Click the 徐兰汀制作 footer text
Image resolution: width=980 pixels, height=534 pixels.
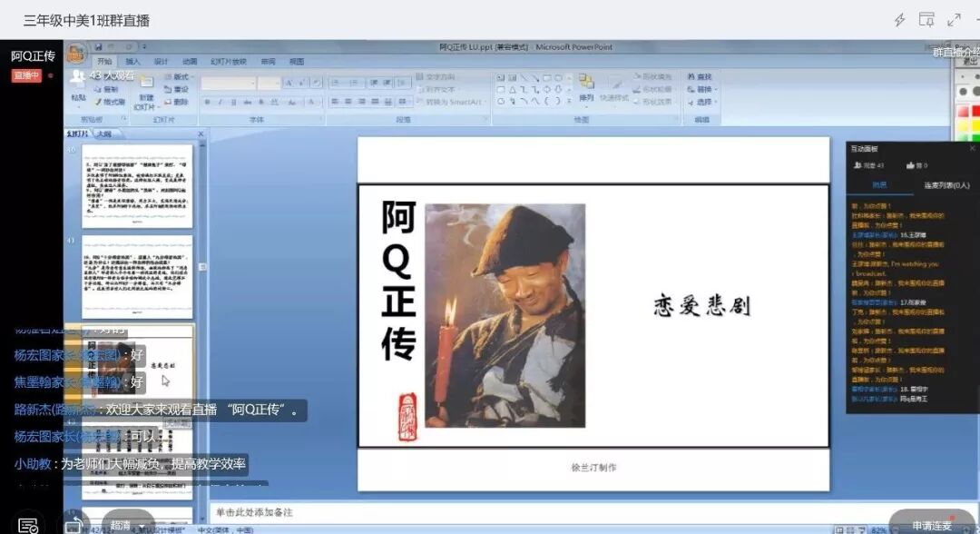pyautogui.click(x=593, y=467)
